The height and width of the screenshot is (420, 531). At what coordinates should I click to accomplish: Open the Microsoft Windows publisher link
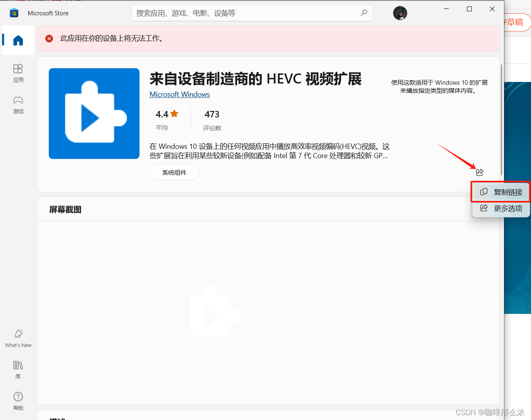click(179, 94)
